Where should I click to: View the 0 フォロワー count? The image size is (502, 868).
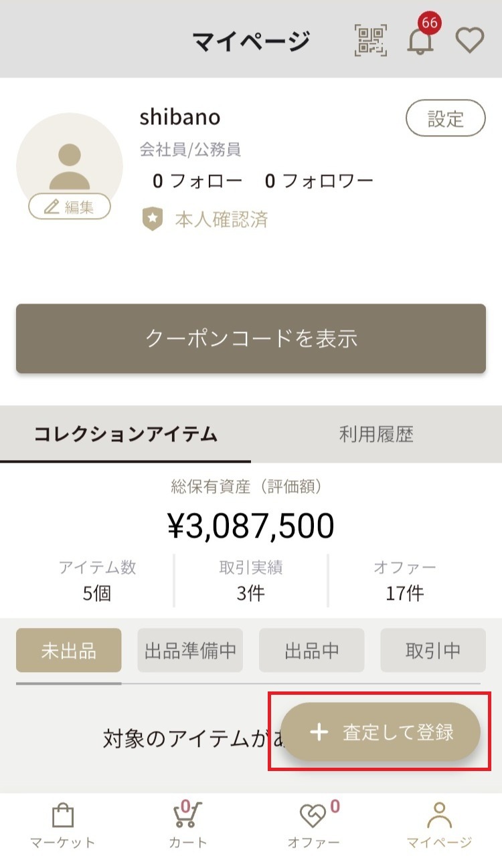(319, 181)
